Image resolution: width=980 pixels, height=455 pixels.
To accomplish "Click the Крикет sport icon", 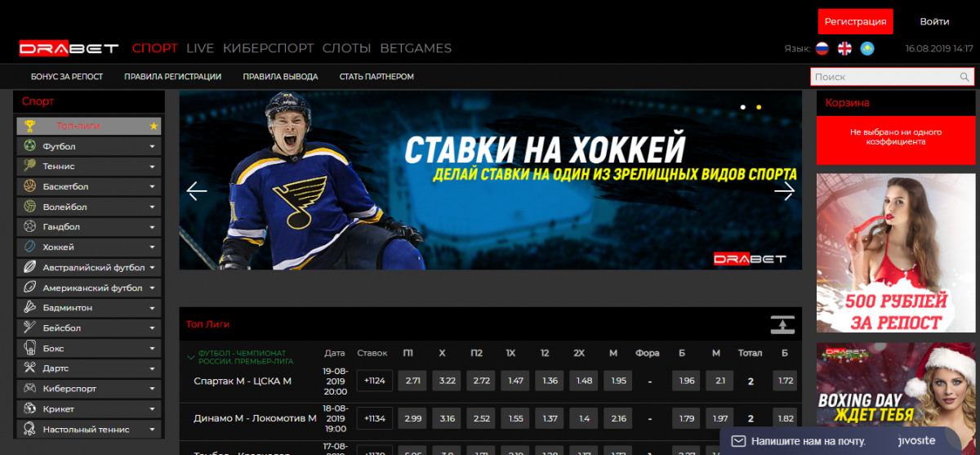I will pos(29,408).
